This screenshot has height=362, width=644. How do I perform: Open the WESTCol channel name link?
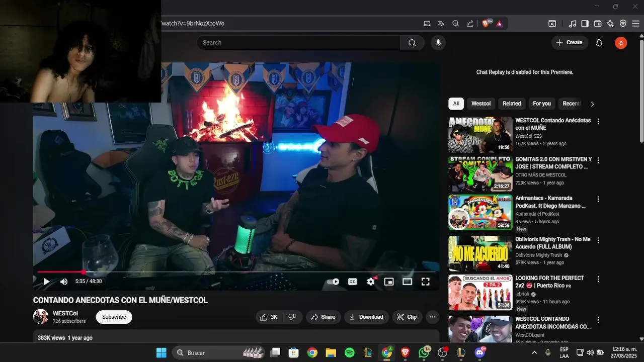point(65,313)
